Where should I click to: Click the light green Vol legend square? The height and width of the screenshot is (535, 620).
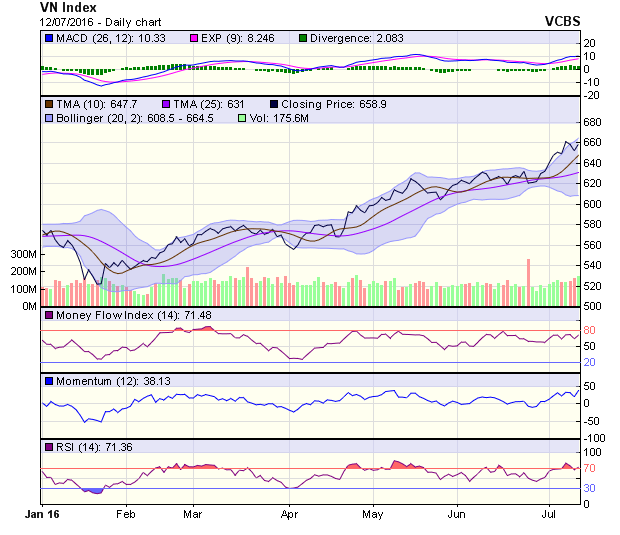(x=240, y=118)
